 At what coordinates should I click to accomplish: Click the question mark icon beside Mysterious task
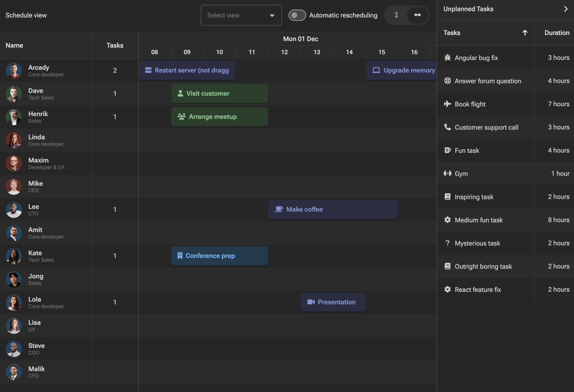click(447, 243)
